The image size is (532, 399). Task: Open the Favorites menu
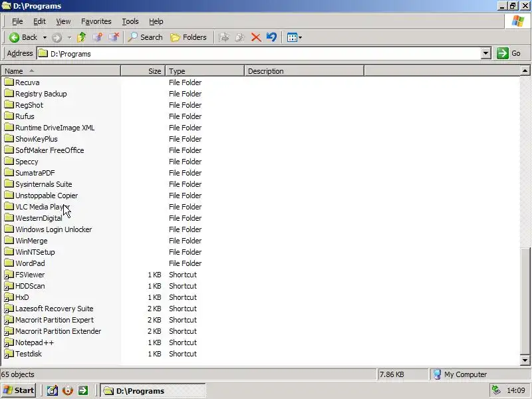click(96, 21)
